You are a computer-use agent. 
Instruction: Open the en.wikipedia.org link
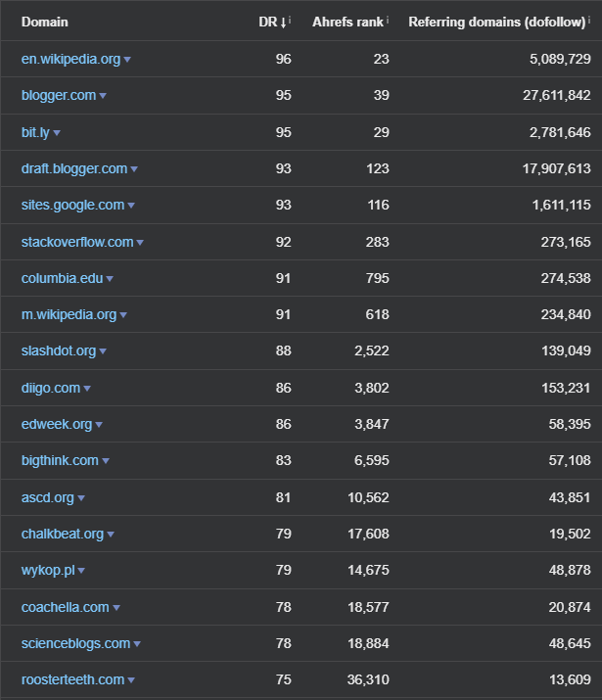pyautogui.click(x=70, y=59)
